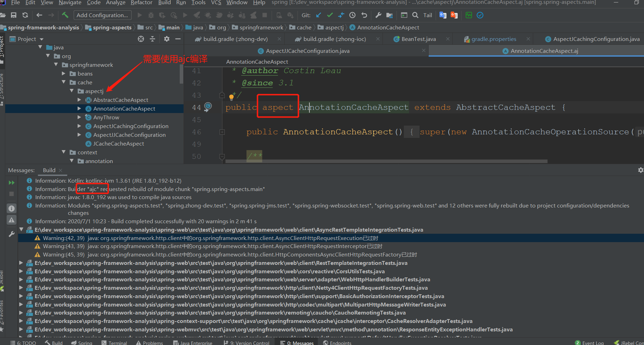This screenshot has width=644, height=345.
Task: Click the gutter implementations icon on line 44
Action: coord(208,106)
